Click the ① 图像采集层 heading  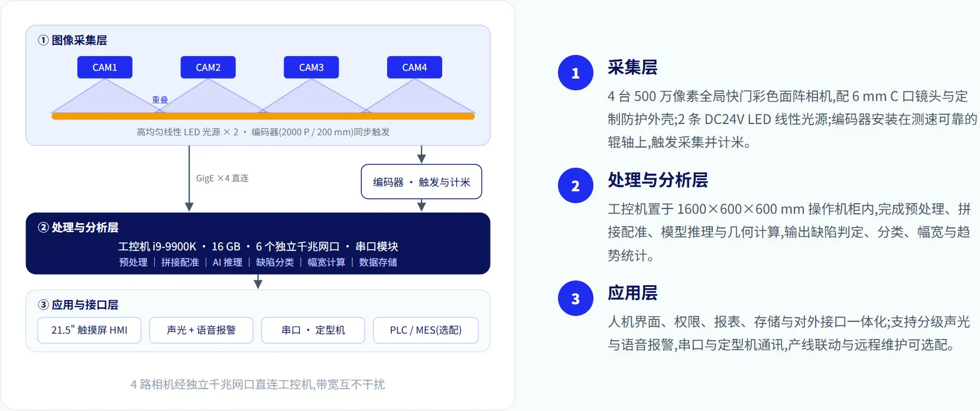(x=73, y=40)
